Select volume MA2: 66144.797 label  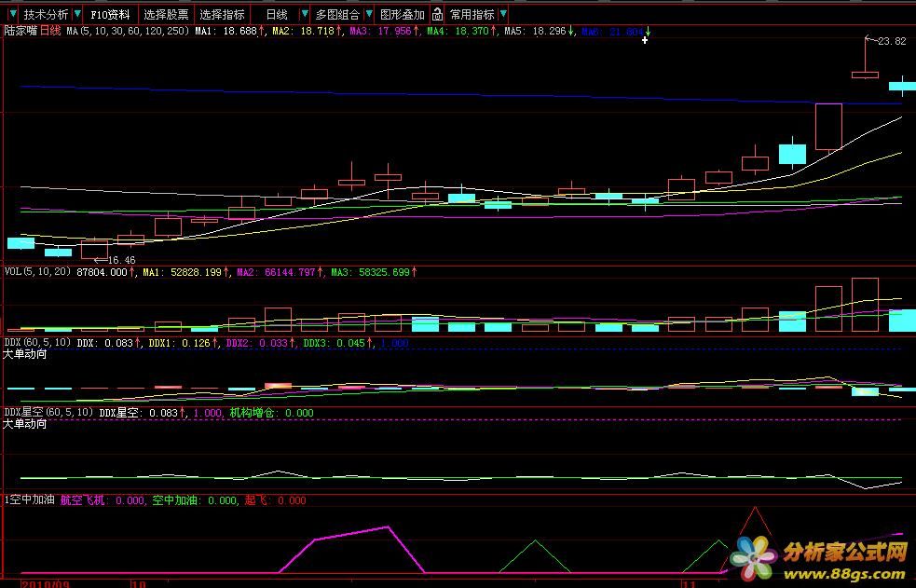pyautogui.click(x=277, y=272)
